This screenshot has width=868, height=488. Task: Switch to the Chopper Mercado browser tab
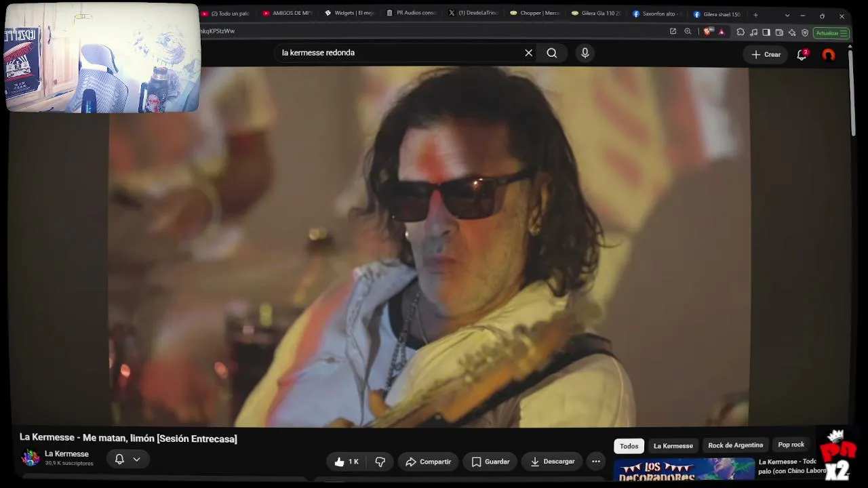535,14
